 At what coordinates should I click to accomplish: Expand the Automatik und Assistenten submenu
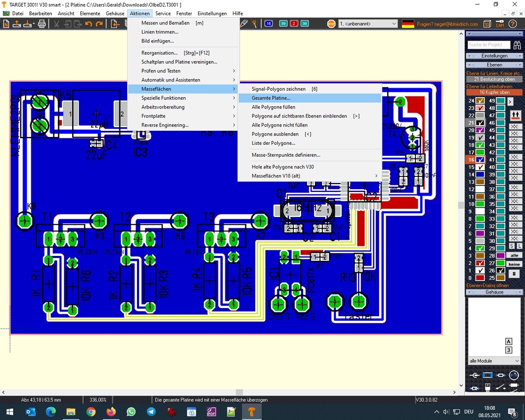click(x=183, y=80)
